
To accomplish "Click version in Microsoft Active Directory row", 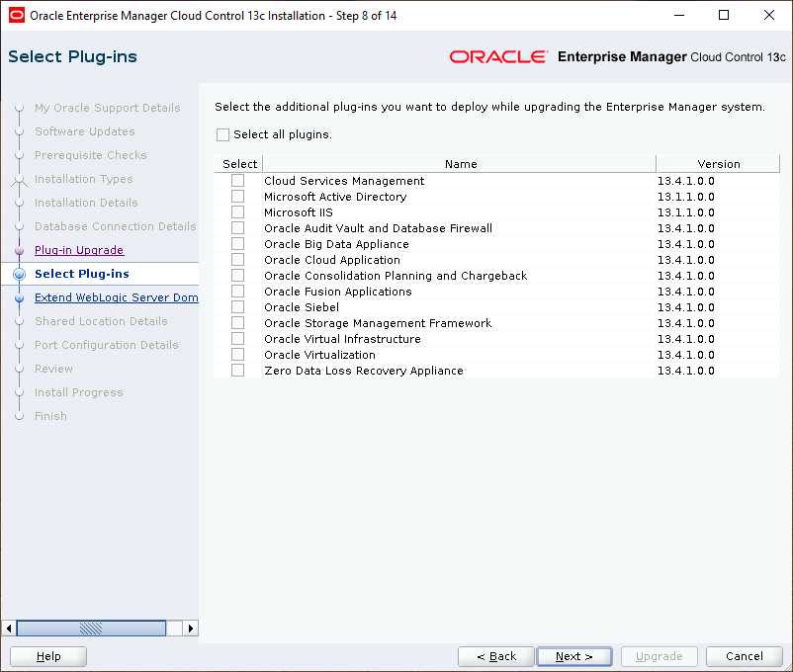I will coord(686,197).
